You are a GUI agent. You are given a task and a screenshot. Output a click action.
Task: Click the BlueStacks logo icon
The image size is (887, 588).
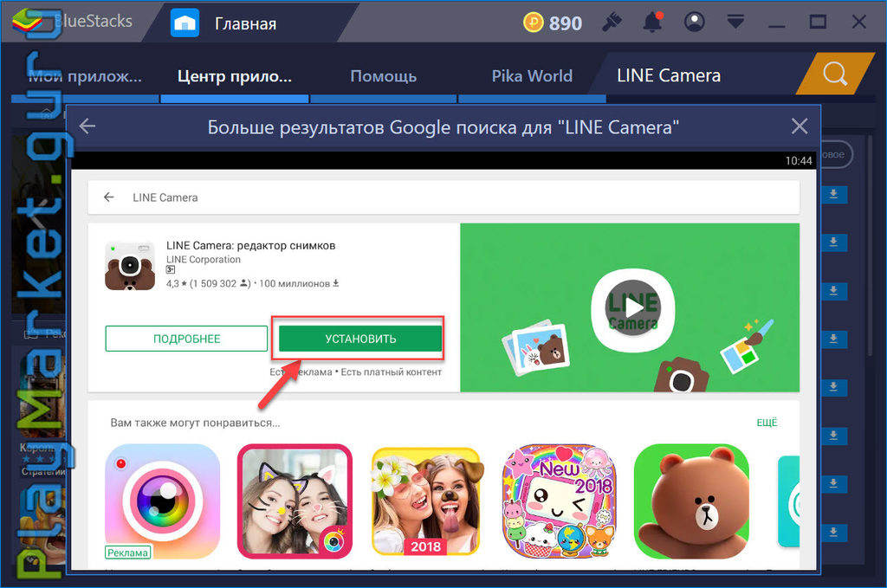tap(27, 22)
